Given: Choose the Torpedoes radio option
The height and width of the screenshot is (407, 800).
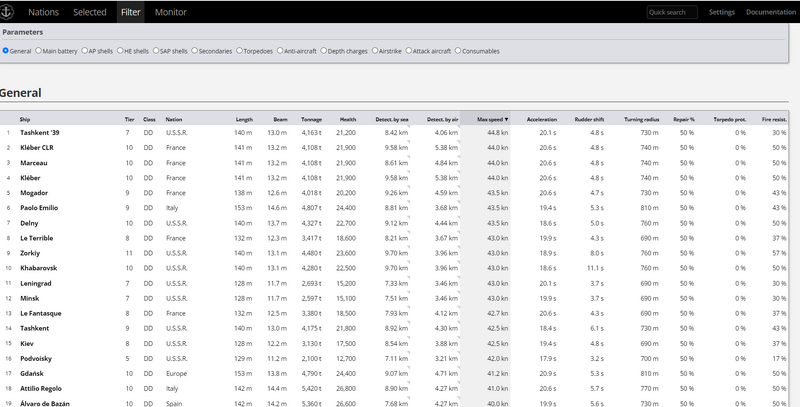Looking at the screenshot, I should click(x=239, y=50).
